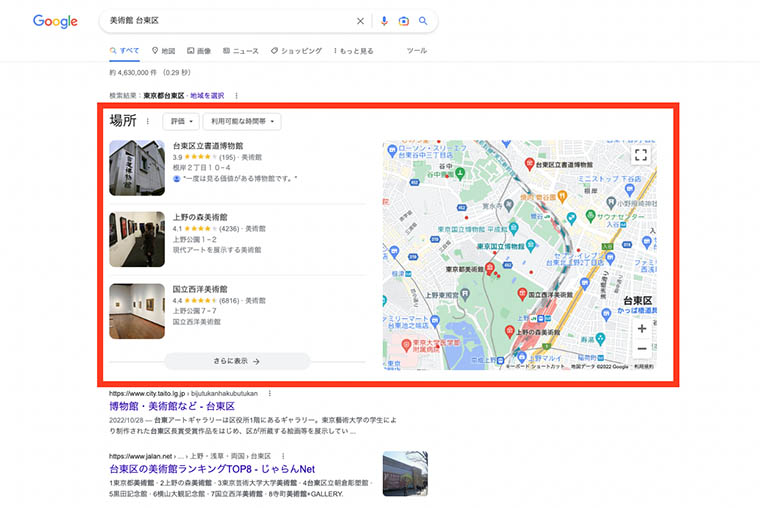Open options for the city.taito.lg.jp result

(x=269, y=394)
